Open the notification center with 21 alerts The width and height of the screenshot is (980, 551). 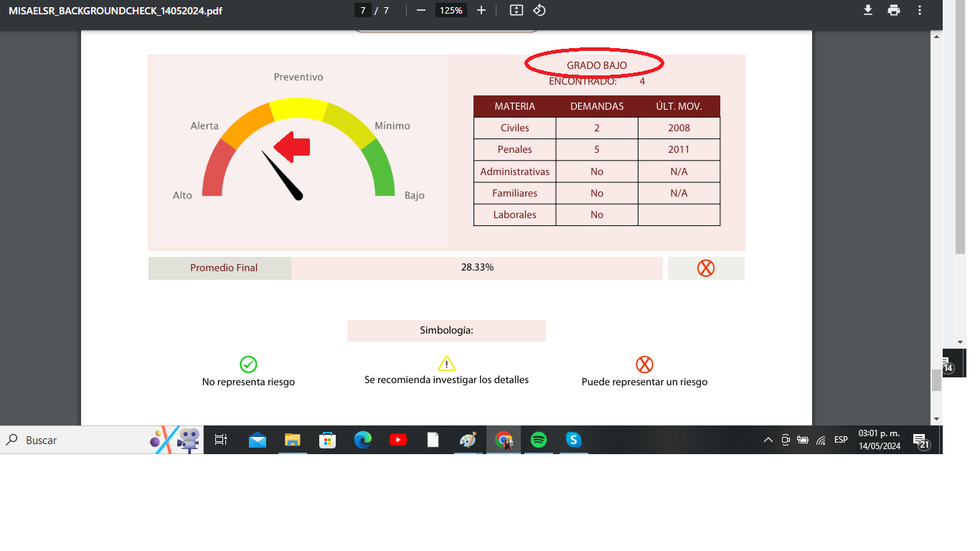click(920, 440)
